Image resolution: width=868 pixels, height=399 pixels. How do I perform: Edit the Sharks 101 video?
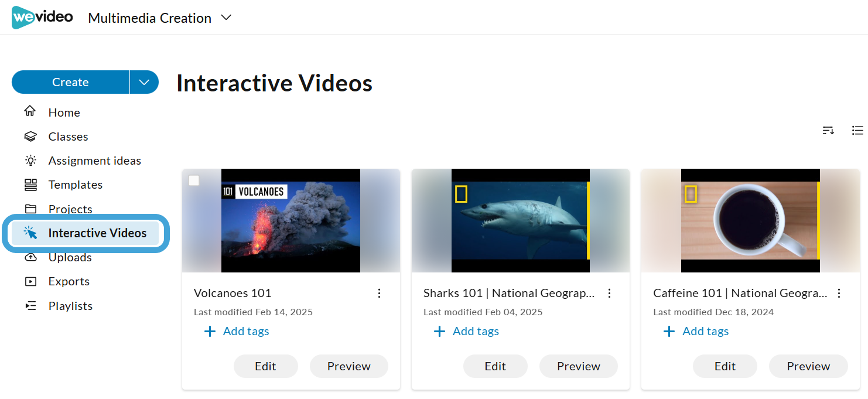tap(495, 366)
